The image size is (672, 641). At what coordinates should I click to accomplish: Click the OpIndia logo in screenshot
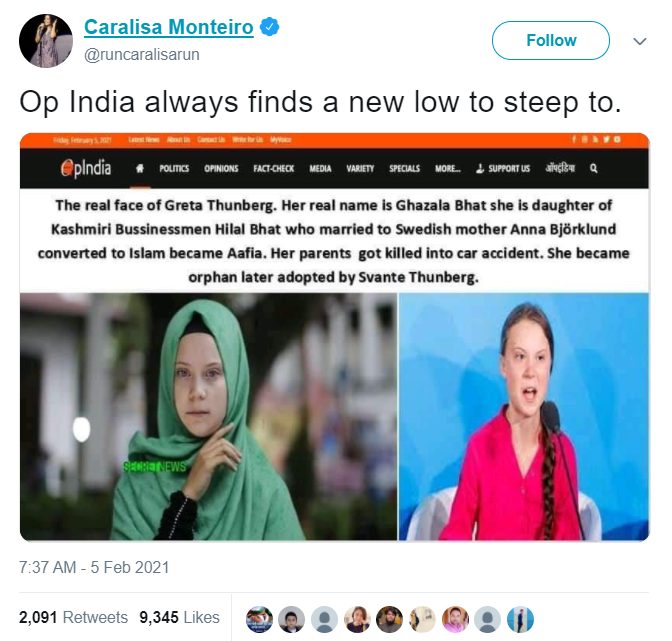[x=86, y=168]
